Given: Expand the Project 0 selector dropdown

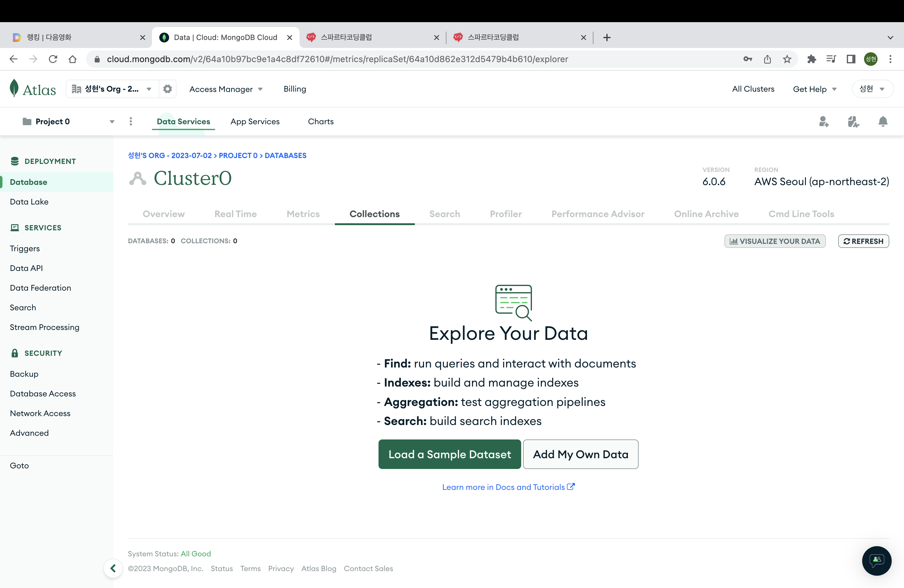Looking at the screenshot, I should click(x=112, y=121).
